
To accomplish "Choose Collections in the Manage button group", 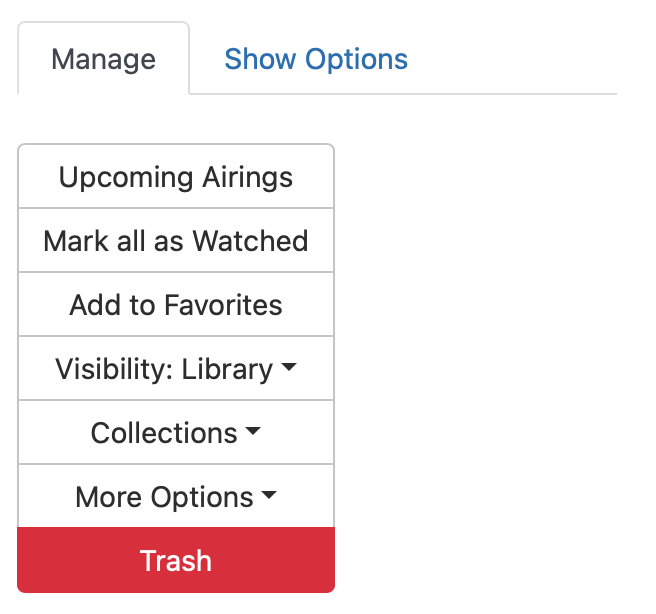I will point(165,433).
